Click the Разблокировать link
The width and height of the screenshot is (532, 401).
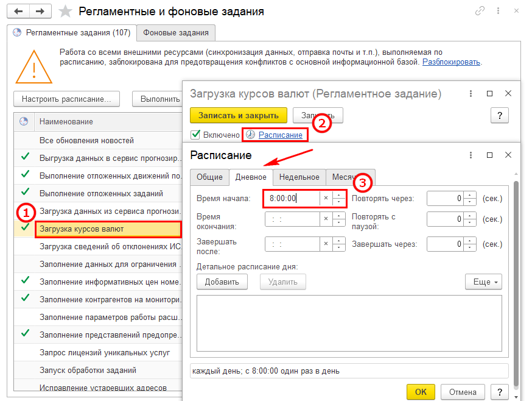click(x=451, y=62)
